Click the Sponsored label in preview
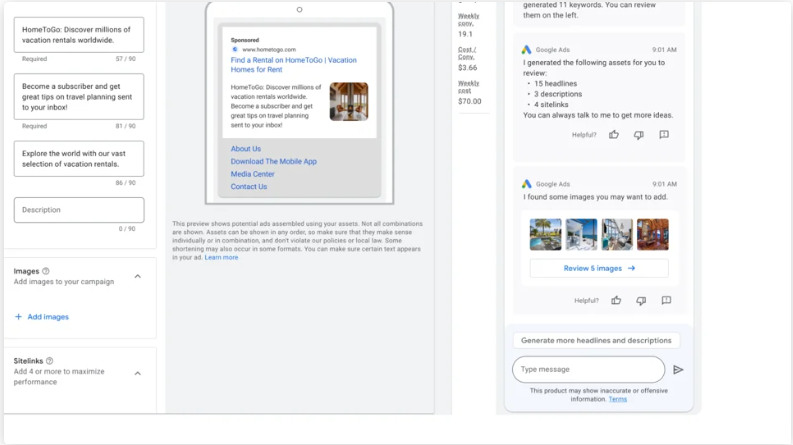This screenshot has width=793, height=445. pos(245,40)
